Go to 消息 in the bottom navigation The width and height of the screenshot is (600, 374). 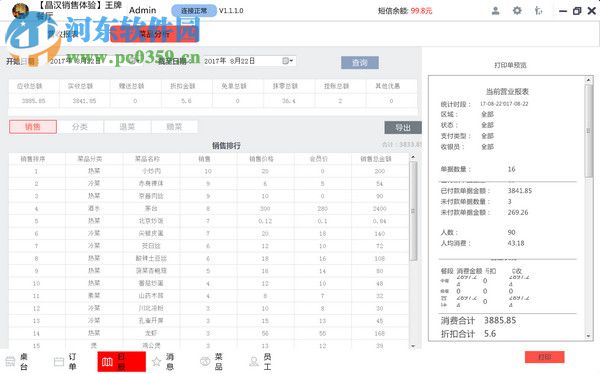[163, 361]
